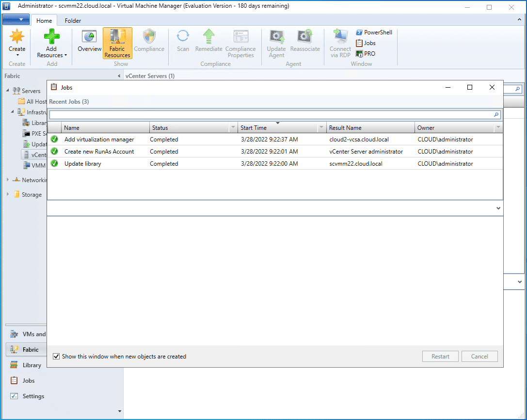Image resolution: width=527 pixels, height=420 pixels.
Task: Open the blue application menu button
Action: tap(16, 19)
